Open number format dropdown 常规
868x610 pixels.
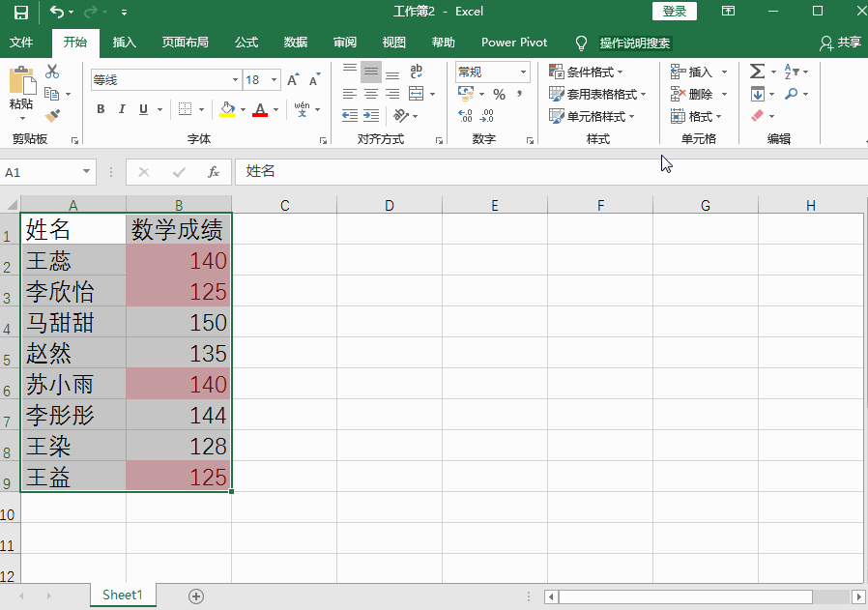(x=523, y=72)
